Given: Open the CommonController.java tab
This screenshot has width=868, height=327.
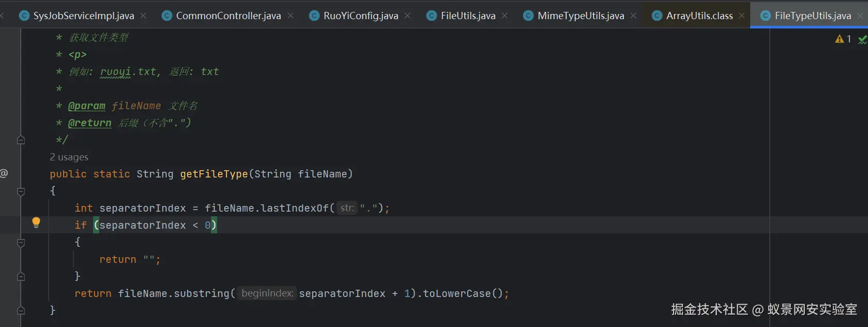Looking at the screenshot, I should tap(229, 16).
